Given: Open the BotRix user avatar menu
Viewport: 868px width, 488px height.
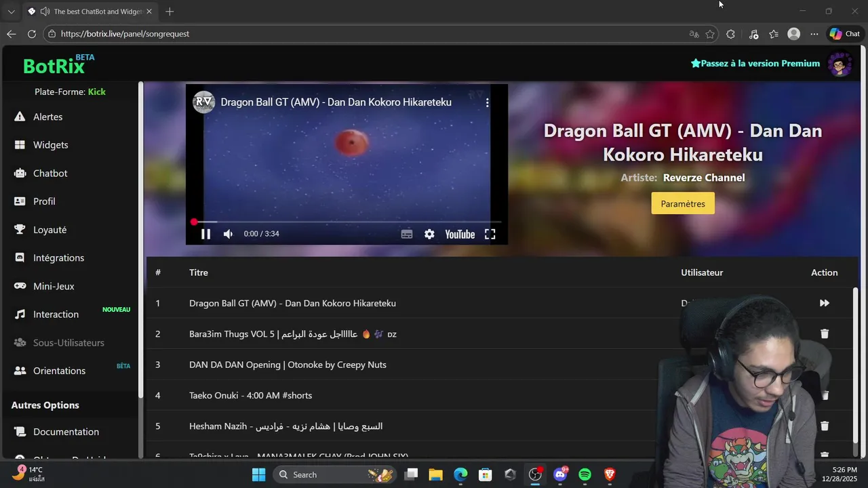Looking at the screenshot, I should [x=840, y=64].
